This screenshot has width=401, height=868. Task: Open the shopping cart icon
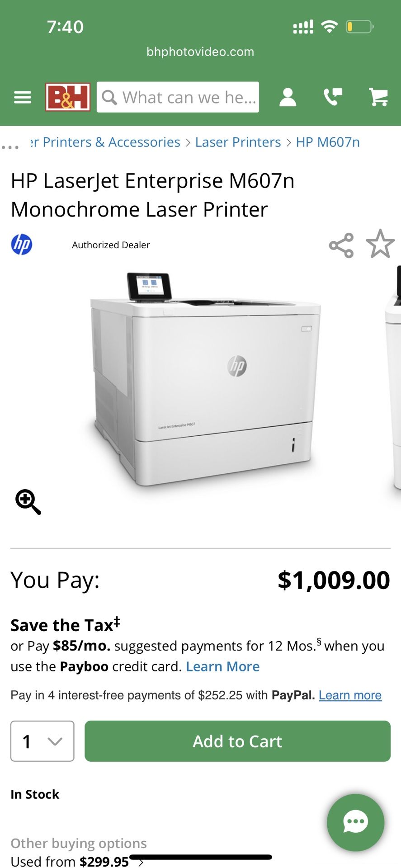tap(378, 97)
